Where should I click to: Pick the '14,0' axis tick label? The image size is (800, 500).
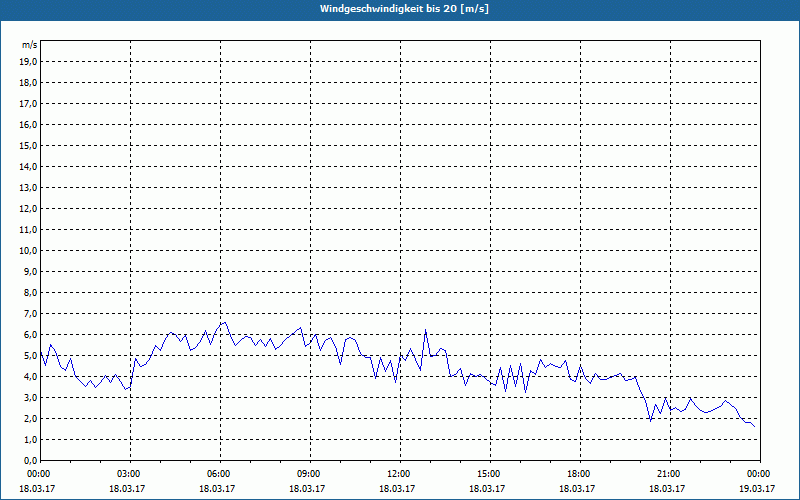(x=28, y=166)
